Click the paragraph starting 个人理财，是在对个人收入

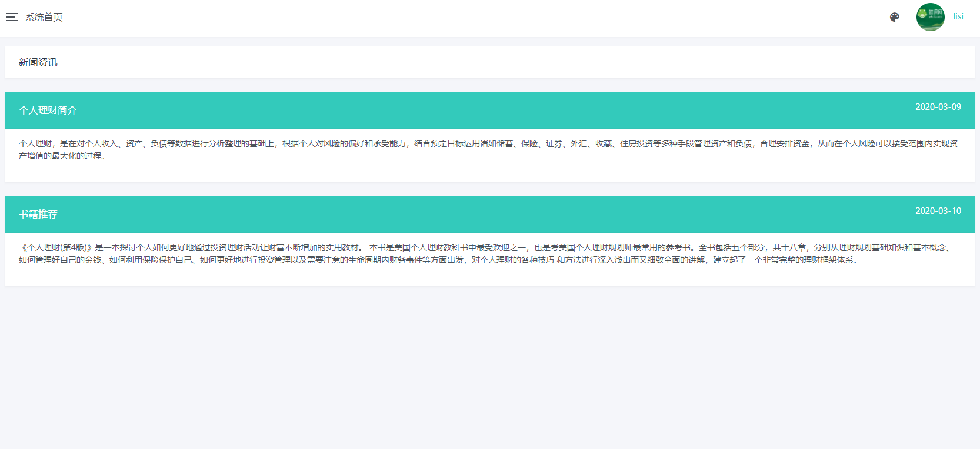point(489,149)
